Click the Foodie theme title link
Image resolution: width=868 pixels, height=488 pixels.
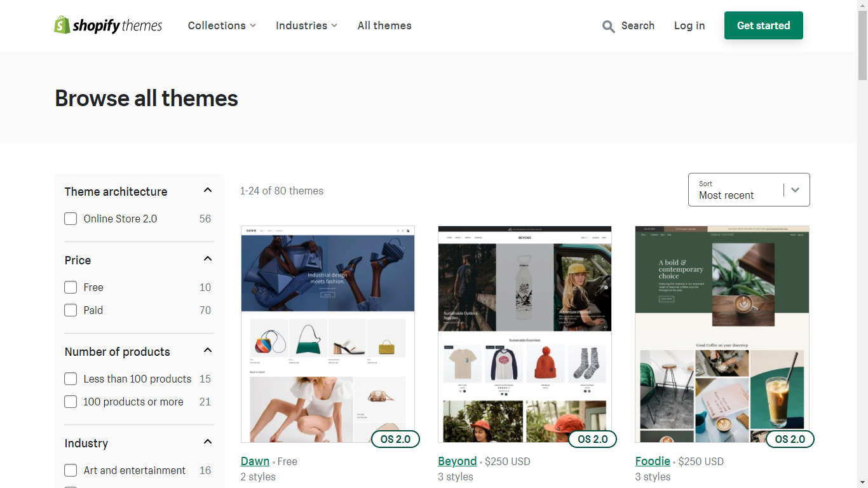[x=653, y=461]
